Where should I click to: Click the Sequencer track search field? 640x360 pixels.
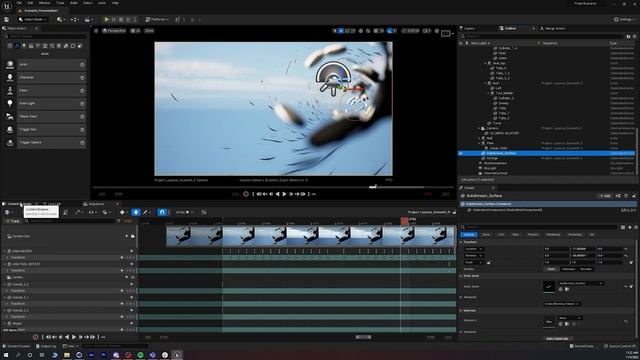click(x=70, y=221)
